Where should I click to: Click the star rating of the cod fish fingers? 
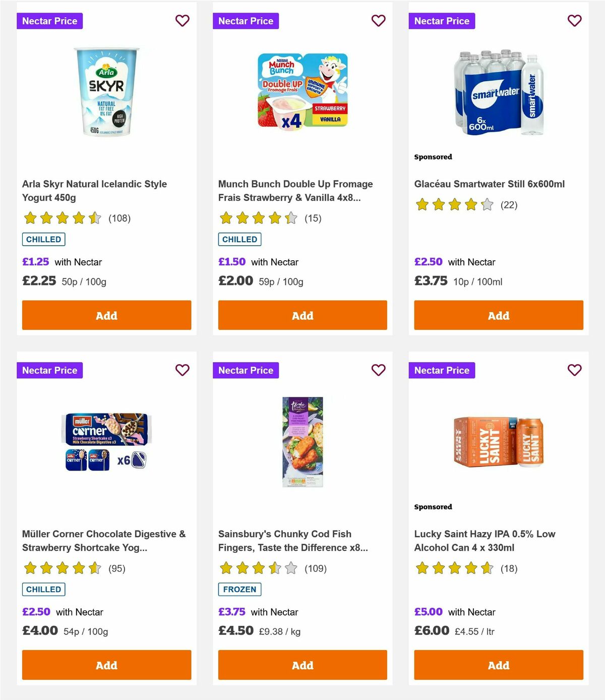pyautogui.click(x=257, y=568)
